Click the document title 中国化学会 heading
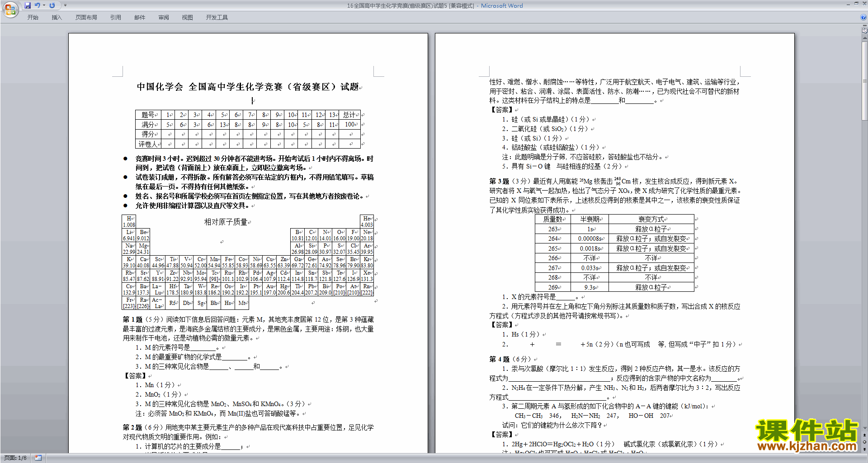Image resolution: width=868 pixels, height=463 pixels. point(248,87)
